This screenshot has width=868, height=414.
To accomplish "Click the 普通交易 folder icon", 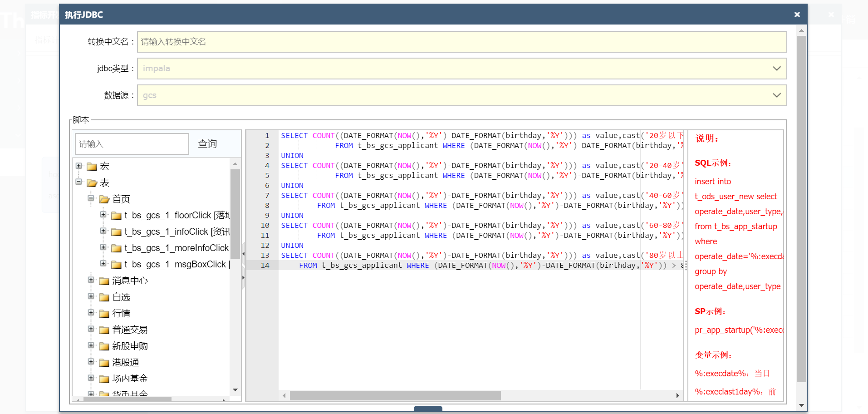I will coord(104,330).
